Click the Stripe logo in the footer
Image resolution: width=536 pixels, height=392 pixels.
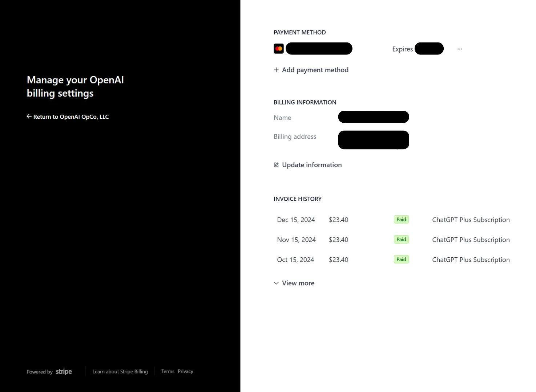pyautogui.click(x=64, y=371)
